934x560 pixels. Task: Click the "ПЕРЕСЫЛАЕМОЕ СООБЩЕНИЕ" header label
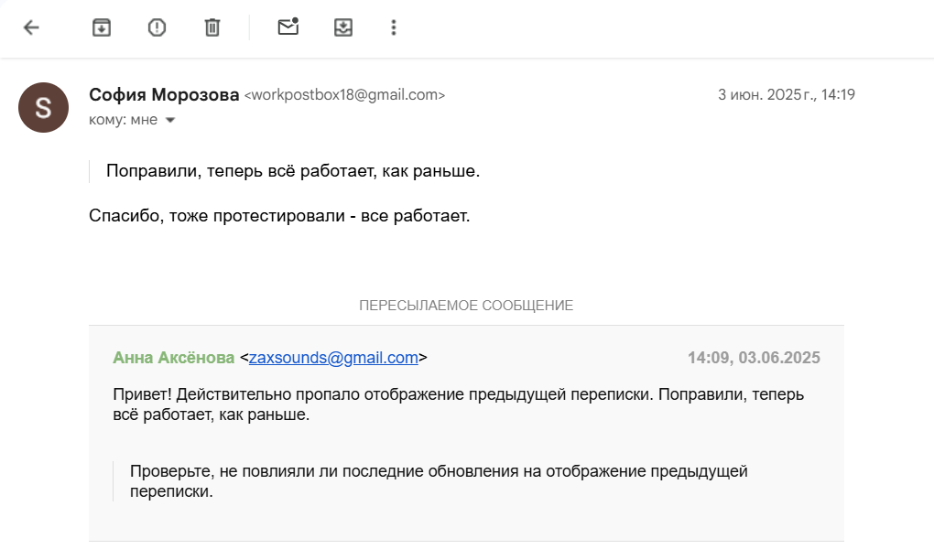(x=466, y=306)
